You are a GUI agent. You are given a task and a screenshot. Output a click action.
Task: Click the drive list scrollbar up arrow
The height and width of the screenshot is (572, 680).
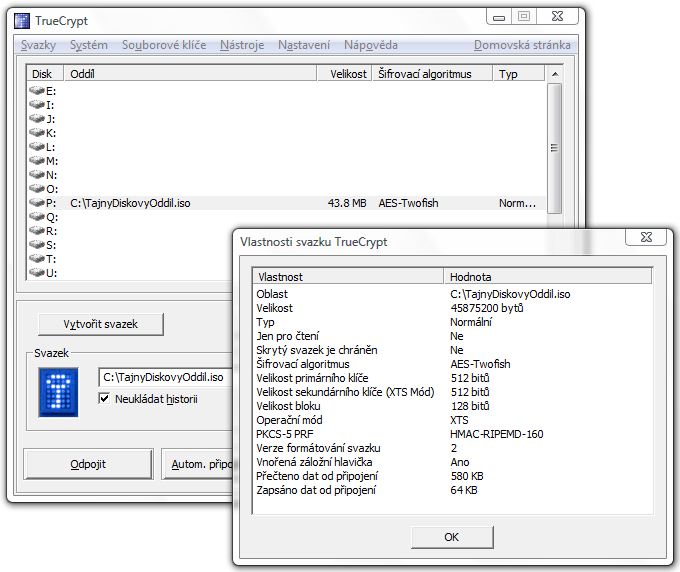554,74
